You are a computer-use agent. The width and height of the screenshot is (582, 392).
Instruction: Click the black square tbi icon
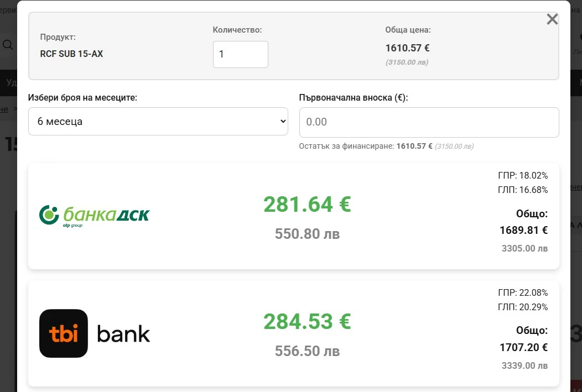[x=64, y=333]
